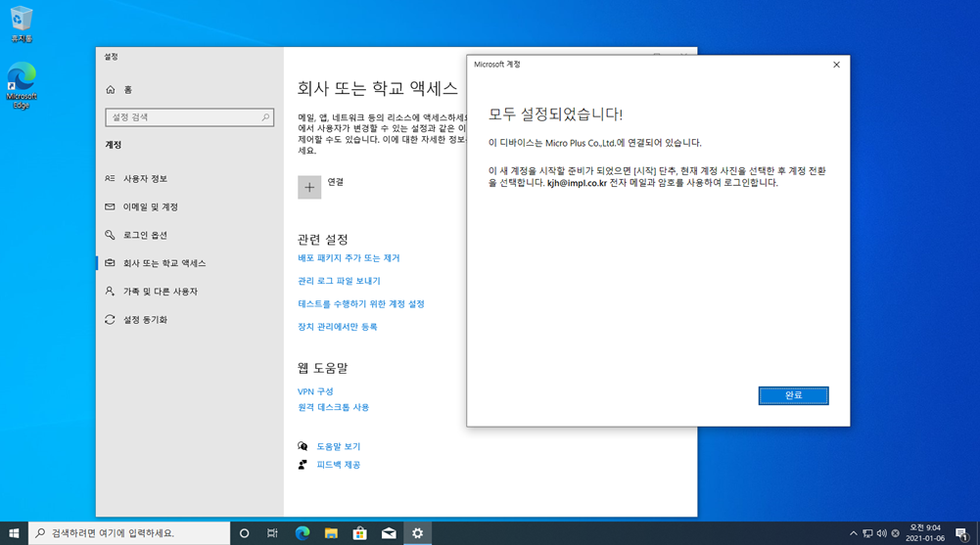Open Microsoft Store from the taskbar
Image resolution: width=980 pixels, height=545 pixels.
pyautogui.click(x=360, y=533)
